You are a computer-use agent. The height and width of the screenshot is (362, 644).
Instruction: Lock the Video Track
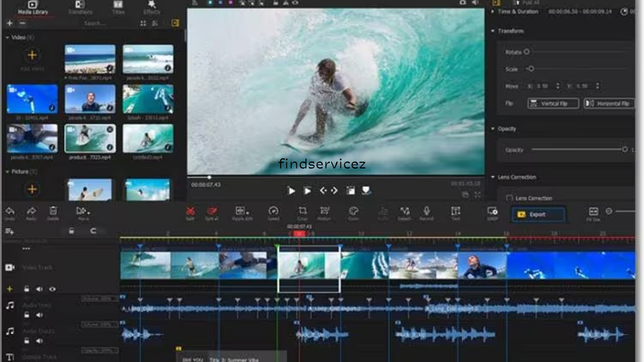(x=27, y=289)
